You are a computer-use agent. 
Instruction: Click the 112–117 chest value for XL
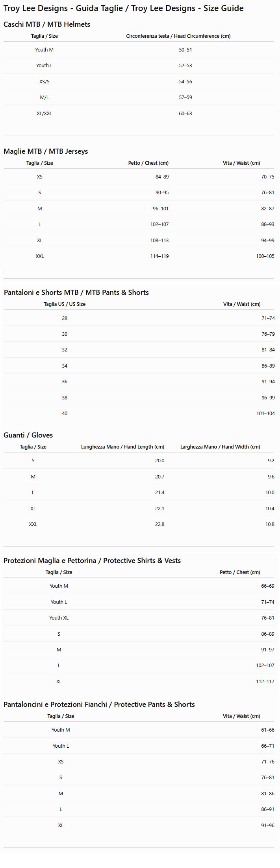(265, 682)
